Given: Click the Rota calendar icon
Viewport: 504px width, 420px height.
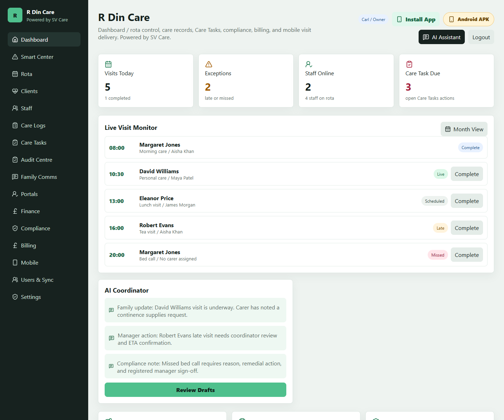Looking at the screenshot, I should (x=15, y=74).
